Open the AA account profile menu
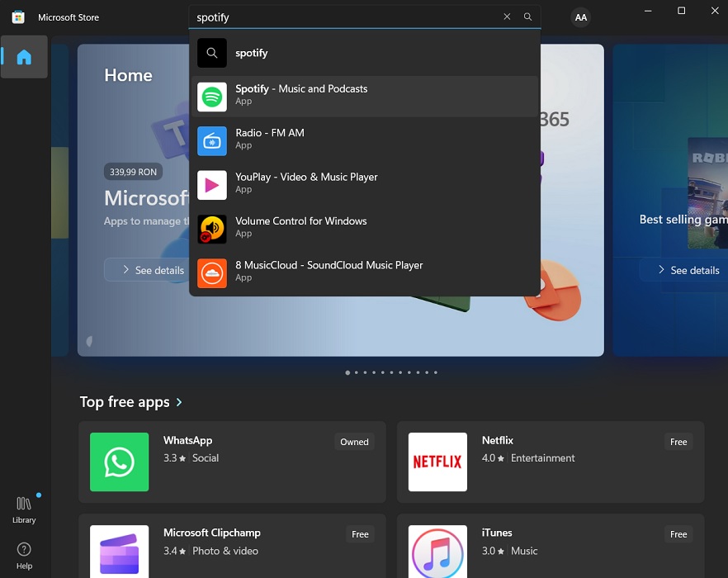Screen dimensions: 728x578 580,17
